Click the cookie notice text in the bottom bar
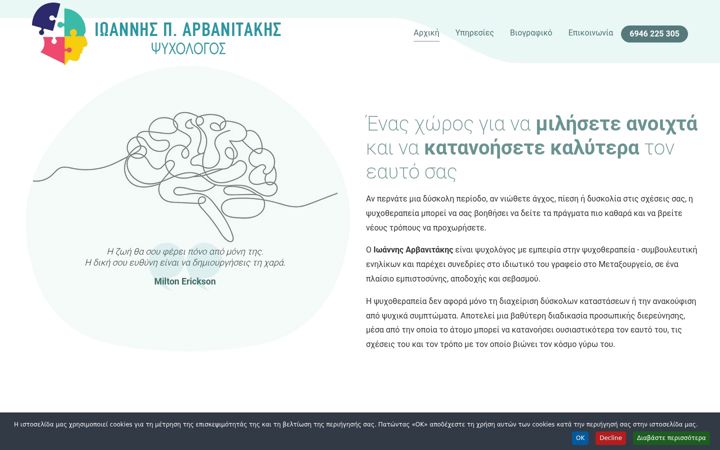The width and height of the screenshot is (720, 450). pyautogui.click(x=355, y=424)
